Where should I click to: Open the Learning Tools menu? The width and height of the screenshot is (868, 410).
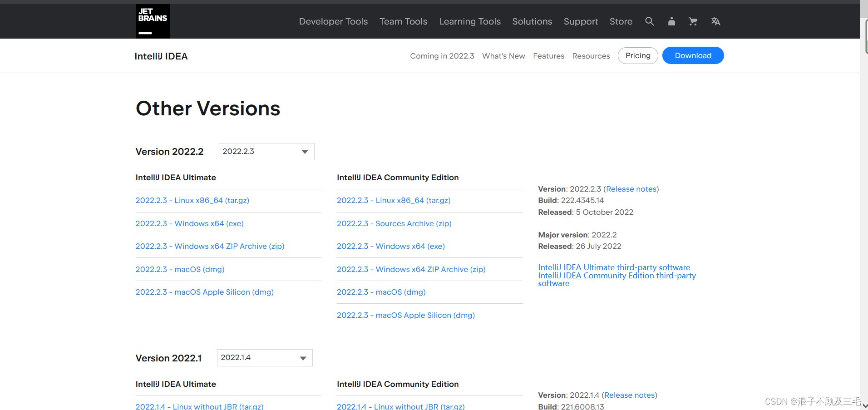pos(470,21)
